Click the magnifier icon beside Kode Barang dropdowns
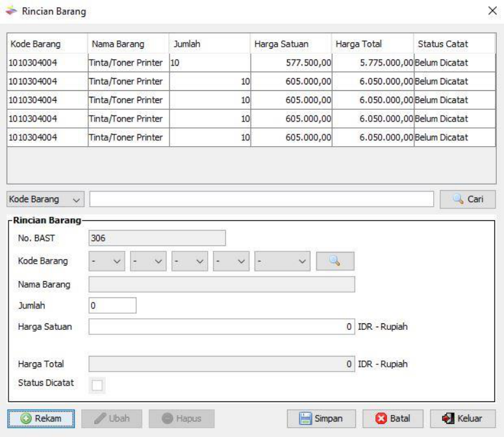 (335, 261)
